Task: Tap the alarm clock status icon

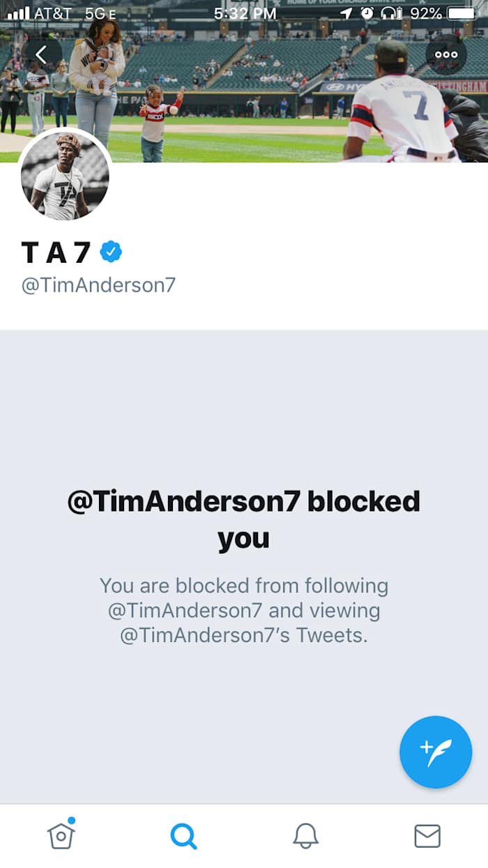Action: 367,13
